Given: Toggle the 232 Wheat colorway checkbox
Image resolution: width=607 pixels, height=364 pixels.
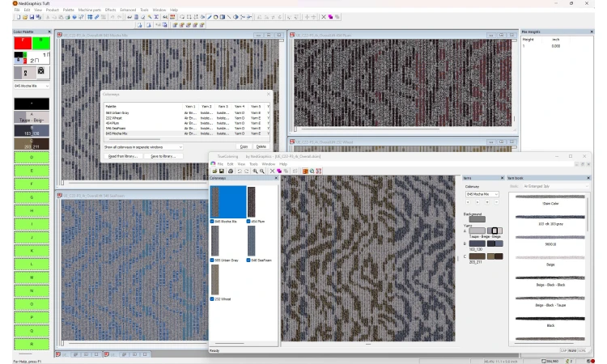Looking at the screenshot, I should pos(213,298).
